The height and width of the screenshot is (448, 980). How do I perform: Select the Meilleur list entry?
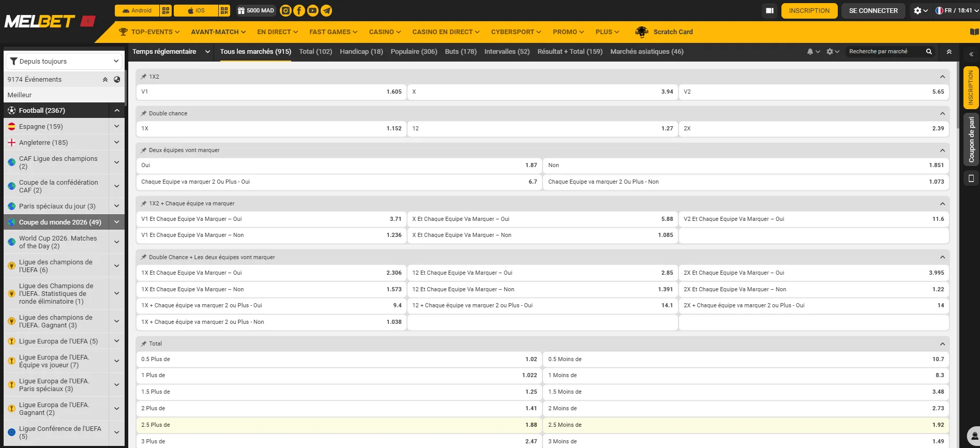coord(64,95)
